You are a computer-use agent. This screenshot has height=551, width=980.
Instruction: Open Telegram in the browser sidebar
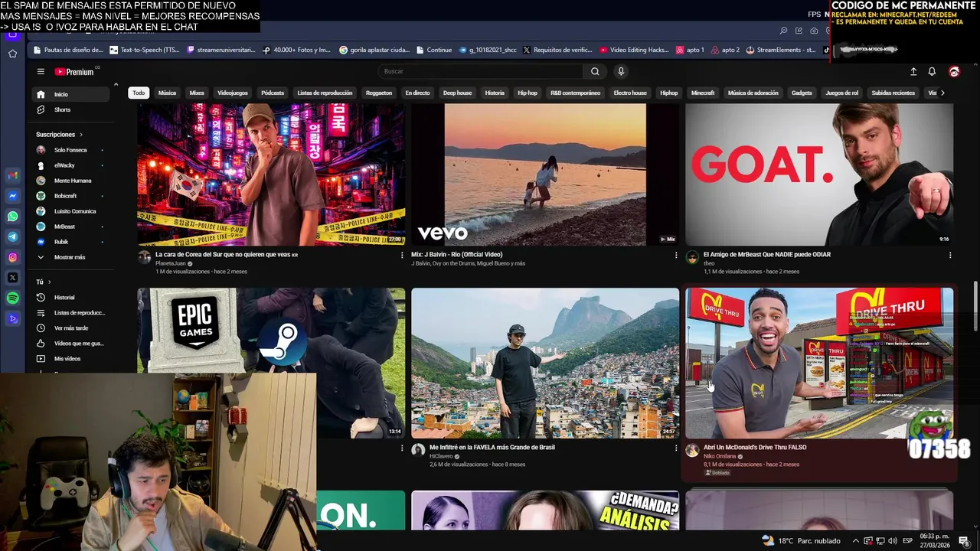pyautogui.click(x=13, y=237)
